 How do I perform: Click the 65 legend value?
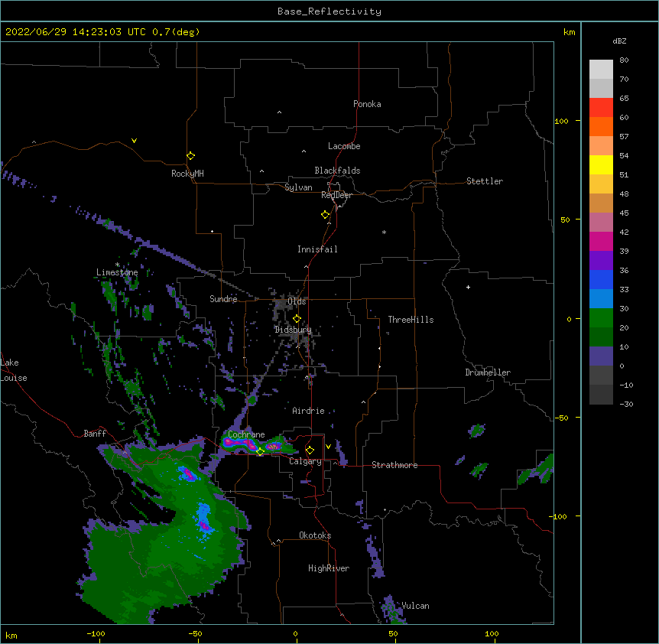click(624, 99)
